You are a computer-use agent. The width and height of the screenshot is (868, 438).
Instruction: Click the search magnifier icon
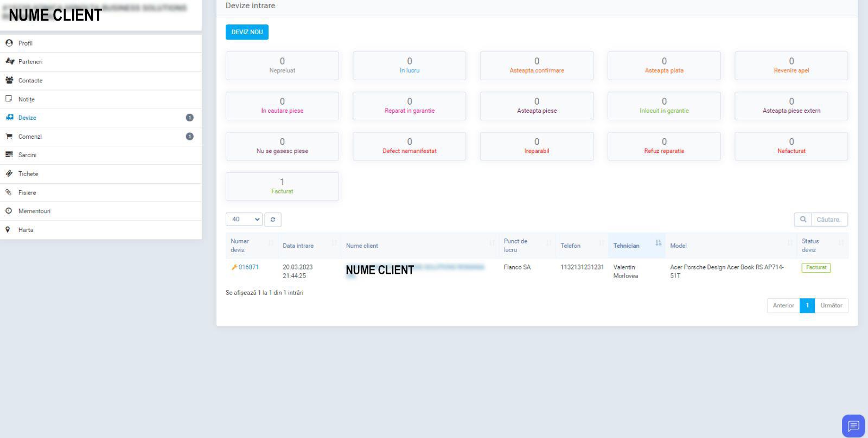pos(802,220)
